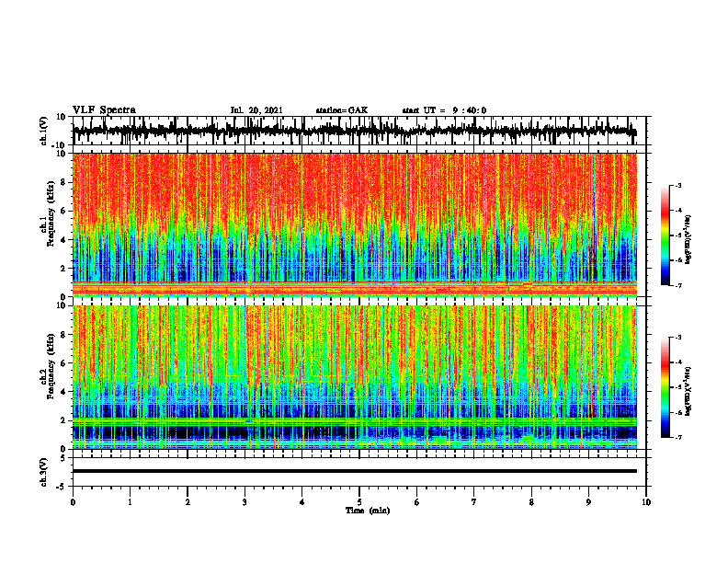Viewport: 728px width, 563px height.
Task: Click the "9" minute tick label
Action: (x=588, y=502)
